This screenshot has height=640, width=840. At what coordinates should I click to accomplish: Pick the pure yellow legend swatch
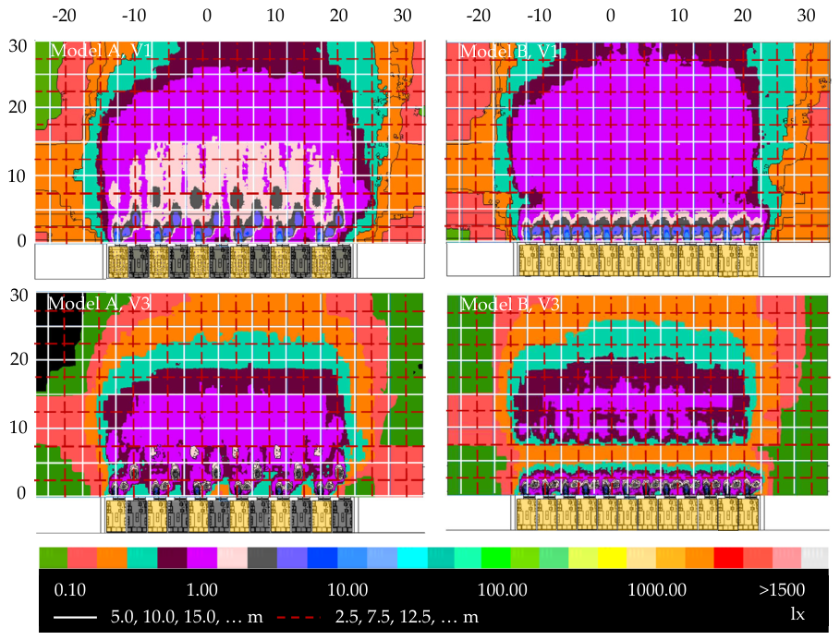coord(613,558)
